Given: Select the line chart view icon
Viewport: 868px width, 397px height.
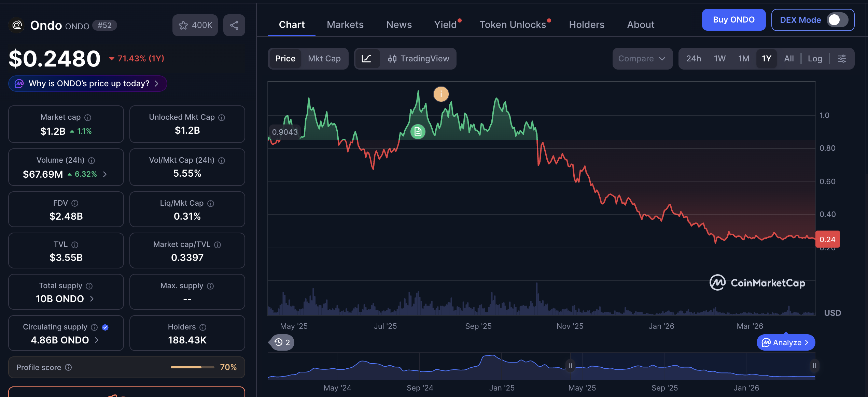Looking at the screenshot, I should tap(367, 58).
